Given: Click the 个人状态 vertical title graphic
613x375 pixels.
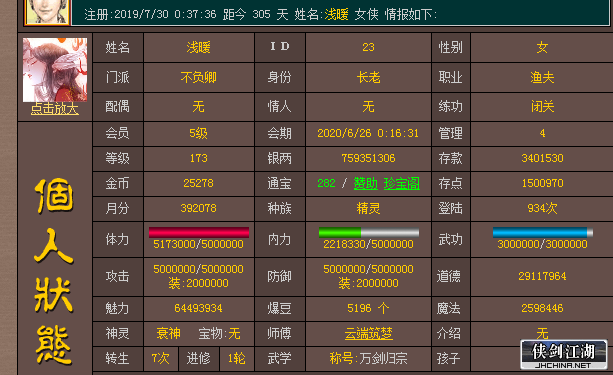Looking at the screenshot, I should click(54, 272).
